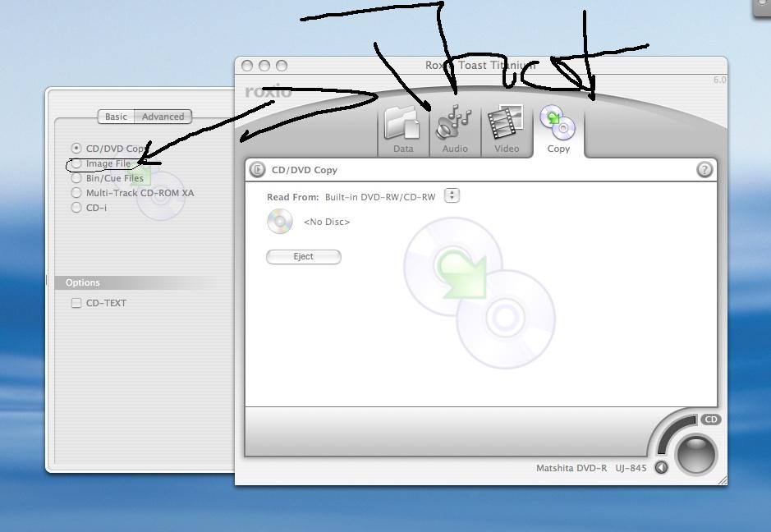Select the CD-i radio option
This screenshot has height=532, width=771.
[76, 208]
